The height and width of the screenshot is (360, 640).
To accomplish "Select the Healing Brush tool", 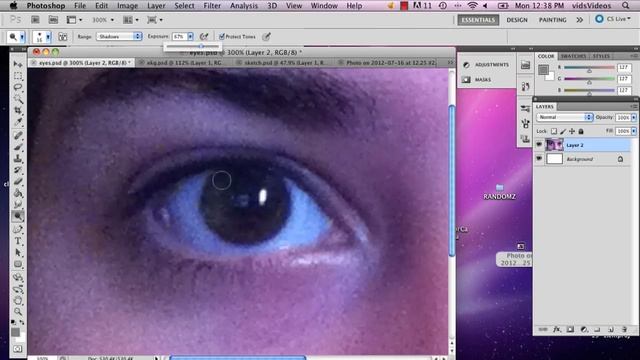I will (18, 135).
